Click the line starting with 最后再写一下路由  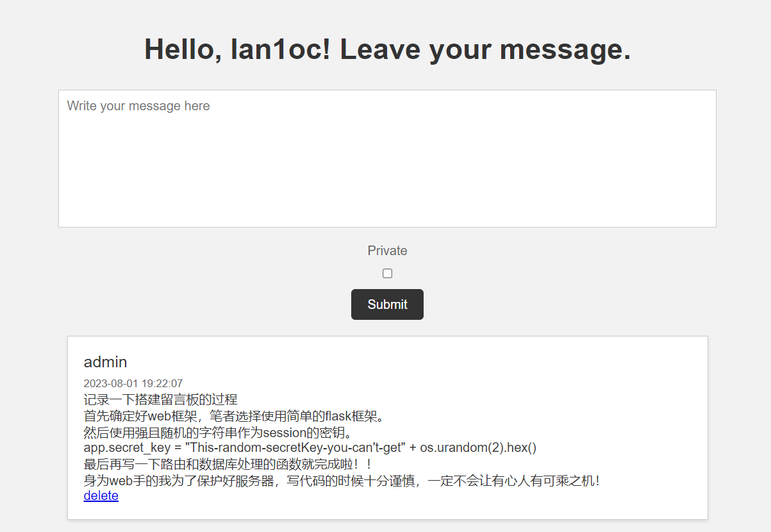coord(228,463)
